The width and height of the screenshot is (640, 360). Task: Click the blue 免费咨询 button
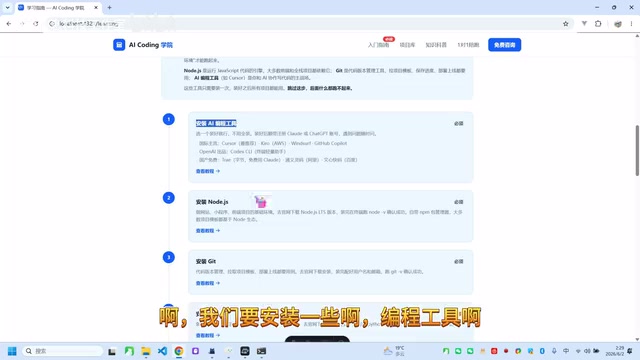[504, 45]
